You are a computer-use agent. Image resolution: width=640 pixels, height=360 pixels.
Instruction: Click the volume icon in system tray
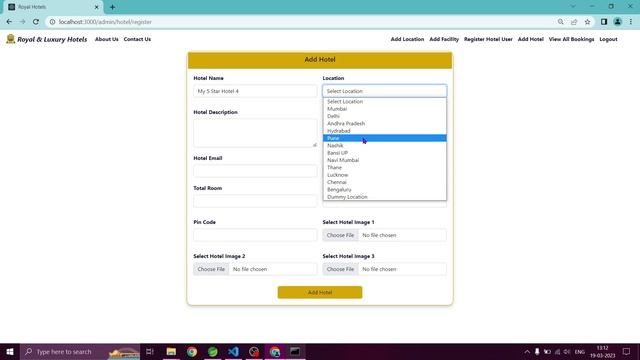click(567, 351)
